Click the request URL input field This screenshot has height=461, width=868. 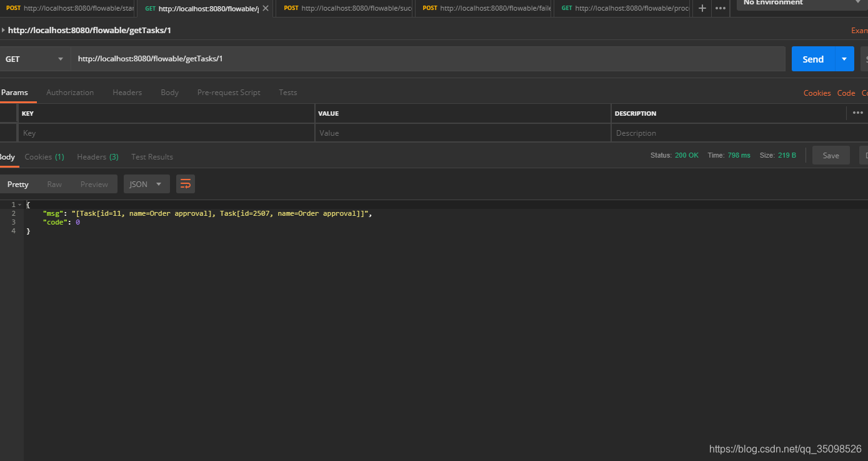[x=428, y=59]
